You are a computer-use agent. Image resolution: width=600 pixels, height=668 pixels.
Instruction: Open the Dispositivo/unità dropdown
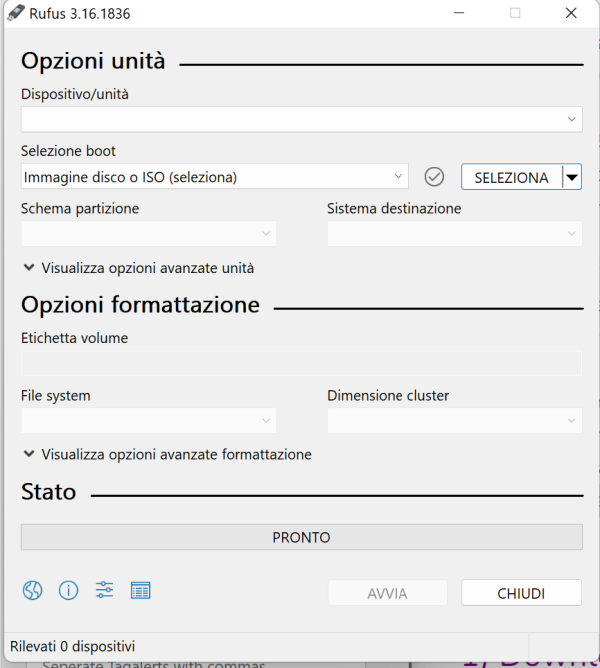(301, 120)
